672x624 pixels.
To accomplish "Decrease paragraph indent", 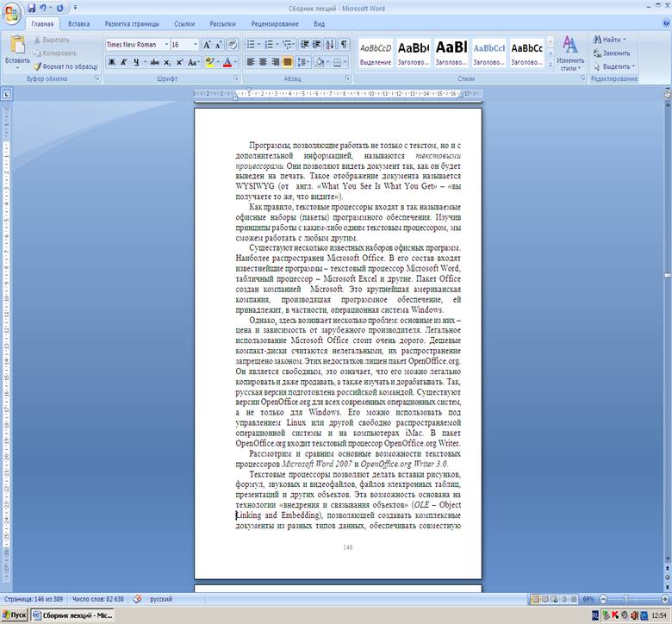I will click(x=305, y=45).
